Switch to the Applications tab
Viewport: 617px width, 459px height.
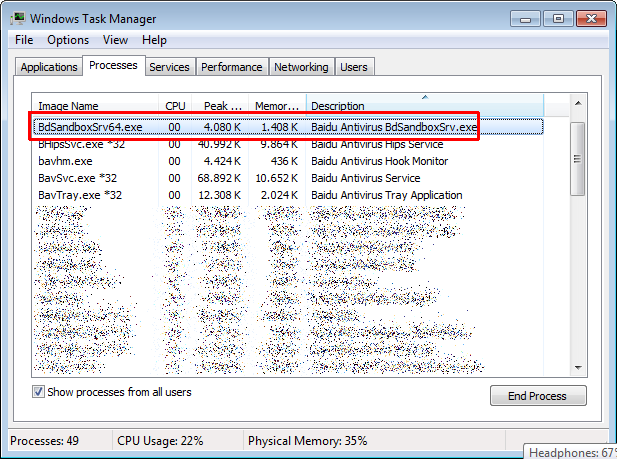click(49, 67)
